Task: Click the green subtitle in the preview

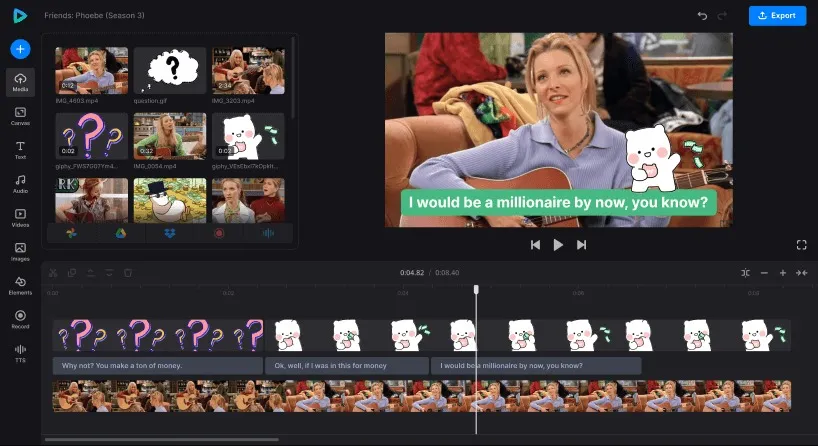Action: [558, 202]
